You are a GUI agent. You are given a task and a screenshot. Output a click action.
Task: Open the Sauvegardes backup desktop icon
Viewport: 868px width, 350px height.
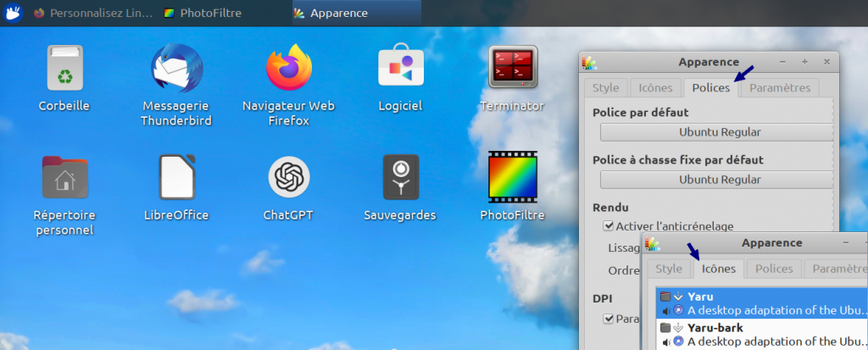400,178
